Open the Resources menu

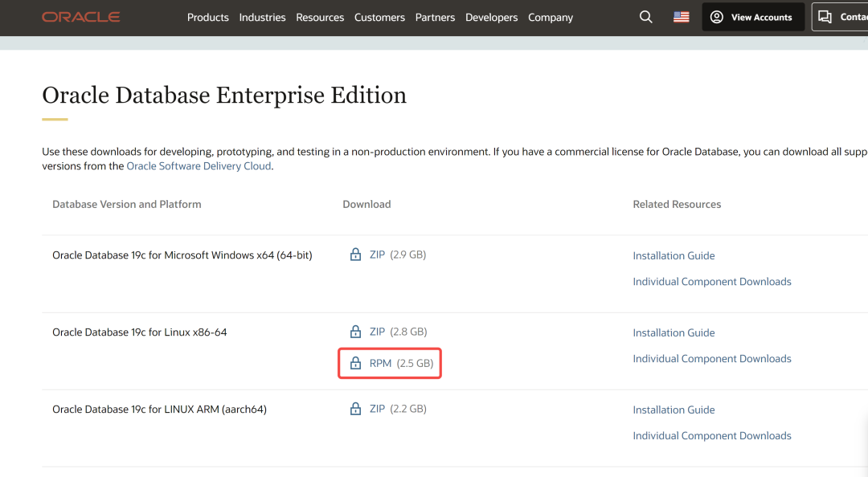point(320,17)
